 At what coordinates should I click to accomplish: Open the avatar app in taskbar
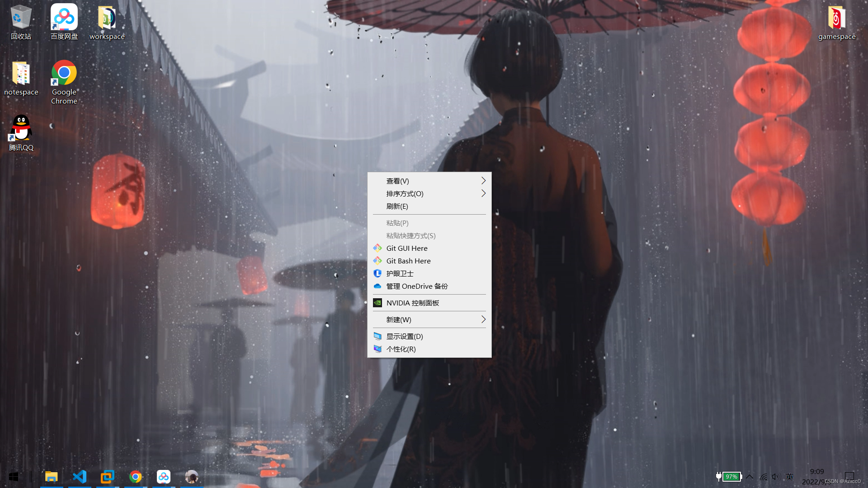click(x=192, y=477)
